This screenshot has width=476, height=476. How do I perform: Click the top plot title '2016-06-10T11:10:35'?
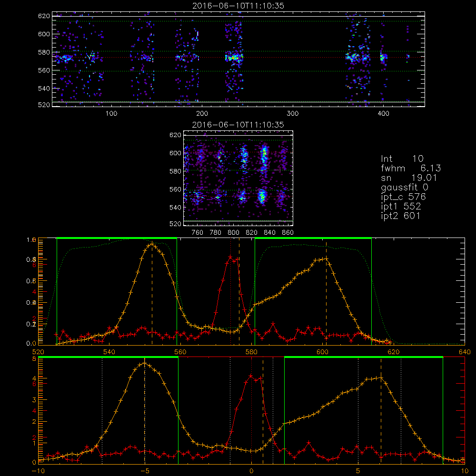(238, 6)
